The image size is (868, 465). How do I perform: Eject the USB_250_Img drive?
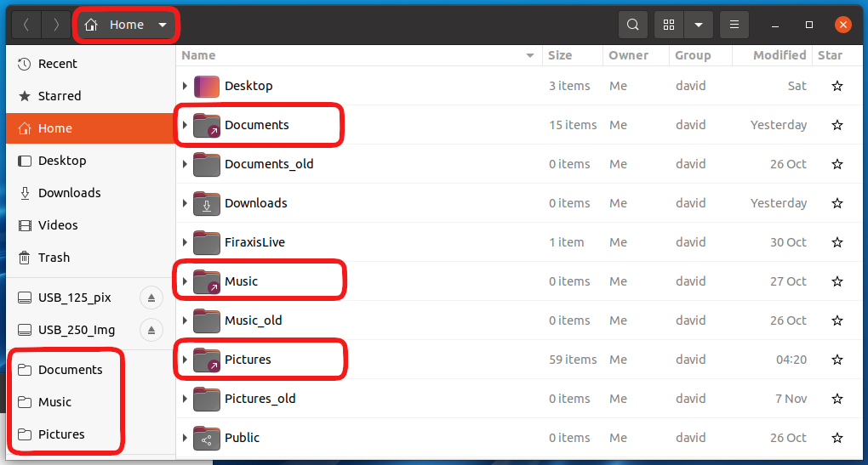click(151, 330)
